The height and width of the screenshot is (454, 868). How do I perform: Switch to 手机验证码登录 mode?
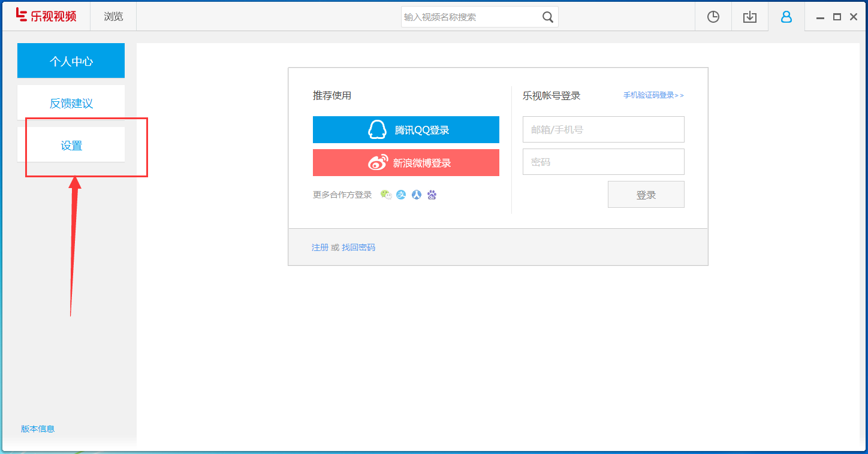(653, 95)
